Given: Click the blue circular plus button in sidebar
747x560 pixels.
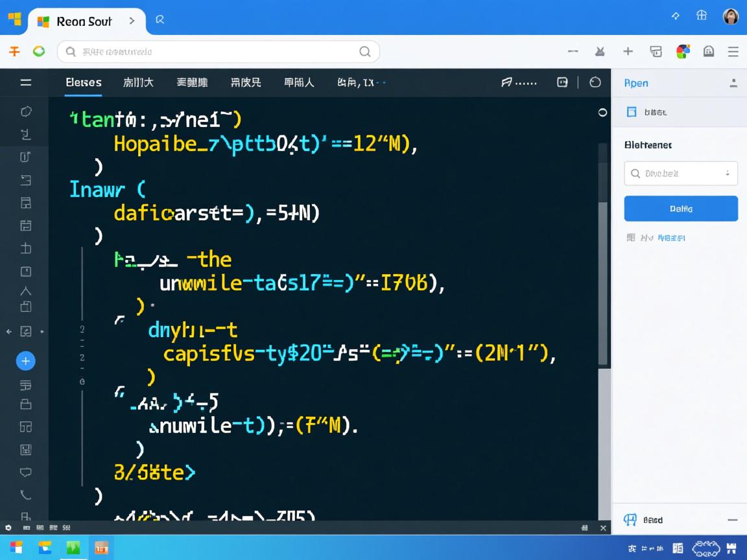Looking at the screenshot, I should (x=25, y=361).
